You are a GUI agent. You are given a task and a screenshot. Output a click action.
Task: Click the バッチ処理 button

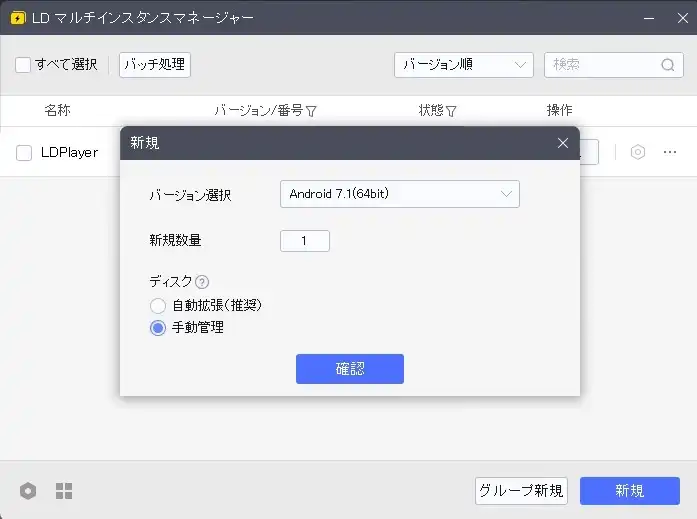(154, 65)
